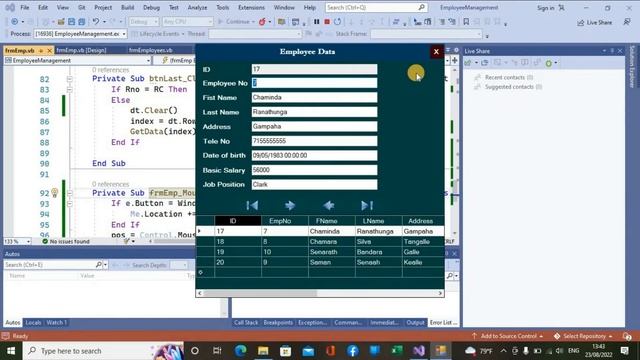Go to first employee record
Viewport: 640px width, 360px height.
(252, 205)
